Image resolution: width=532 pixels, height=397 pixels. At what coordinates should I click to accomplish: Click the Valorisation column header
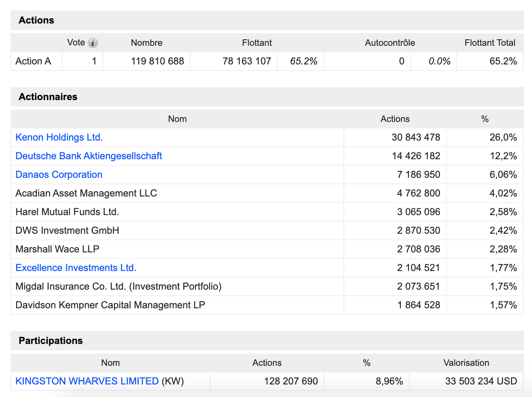click(x=466, y=363)
